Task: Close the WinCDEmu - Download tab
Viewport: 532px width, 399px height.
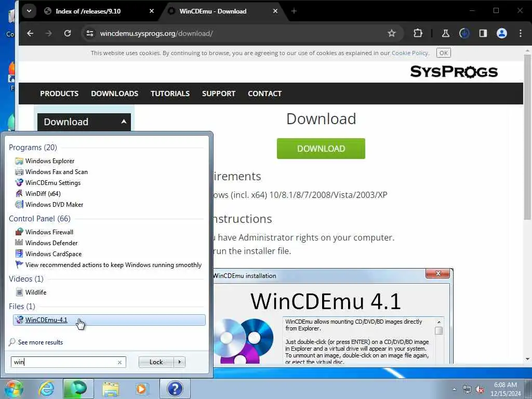Action: (x=275, y=11)
